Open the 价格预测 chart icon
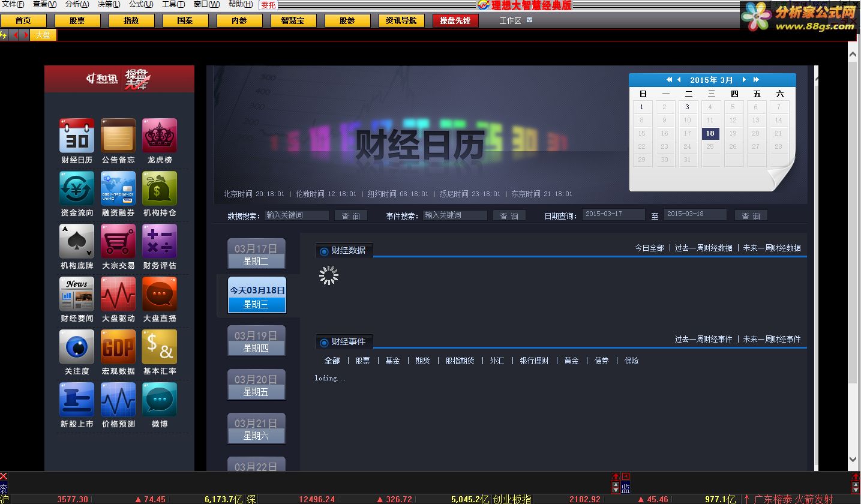 (118, 400)
